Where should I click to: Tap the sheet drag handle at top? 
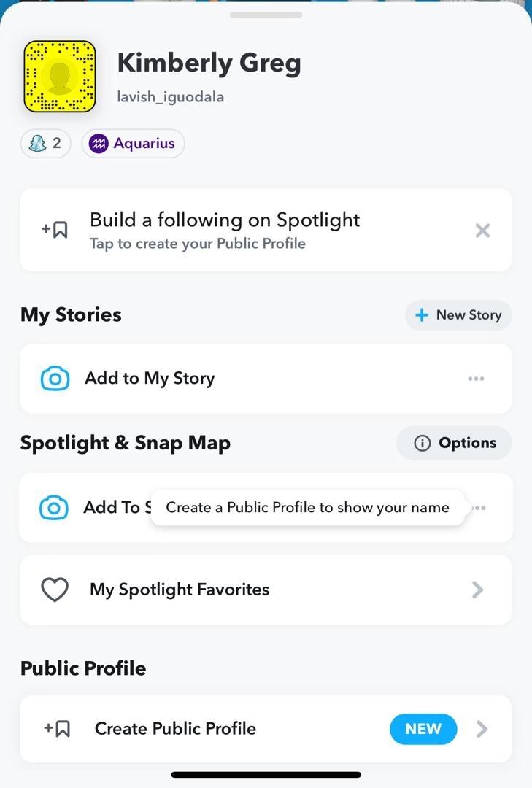coord(266,15)
